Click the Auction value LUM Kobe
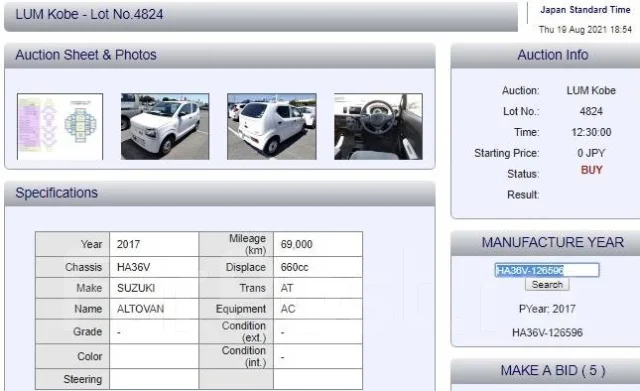The height and width of the screenshot is (391, 640). 591,90
